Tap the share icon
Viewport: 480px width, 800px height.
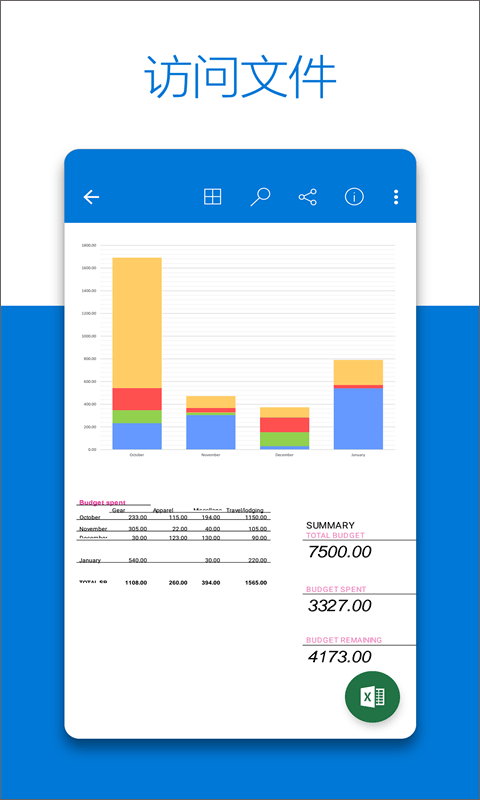(x=308, y=197)
